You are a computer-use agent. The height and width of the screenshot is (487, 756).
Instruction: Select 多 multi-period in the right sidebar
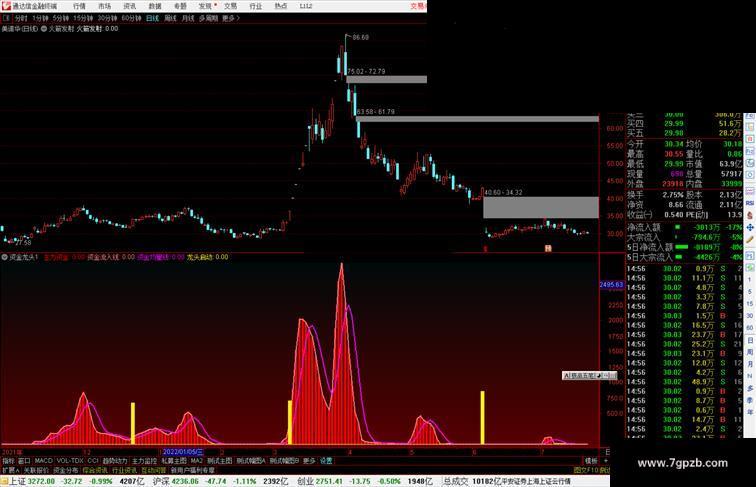pyautogui.click(x=750, y=388)
